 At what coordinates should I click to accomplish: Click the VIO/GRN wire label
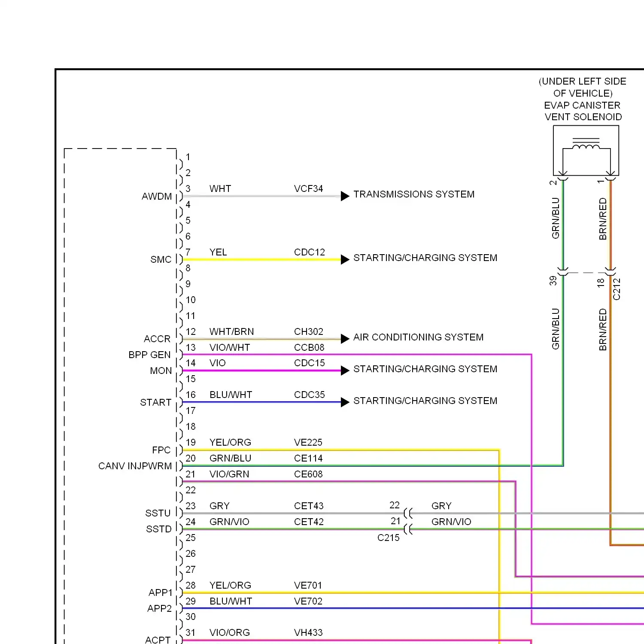229,474
